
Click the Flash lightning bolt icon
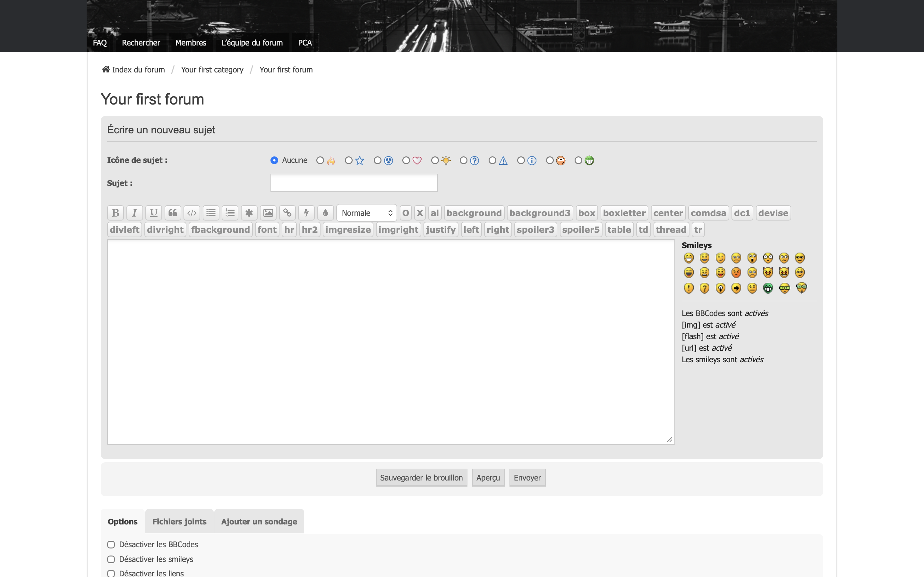[306, 213]
